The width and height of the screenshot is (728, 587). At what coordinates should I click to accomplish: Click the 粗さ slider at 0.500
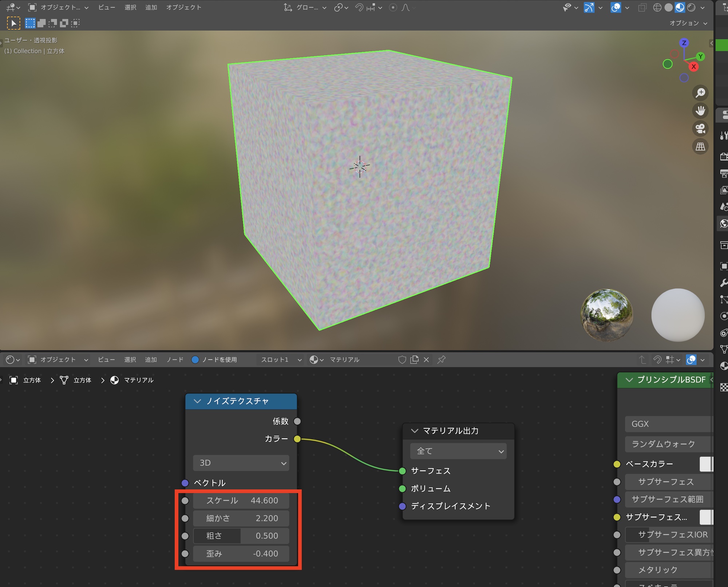tap(241, 536)
